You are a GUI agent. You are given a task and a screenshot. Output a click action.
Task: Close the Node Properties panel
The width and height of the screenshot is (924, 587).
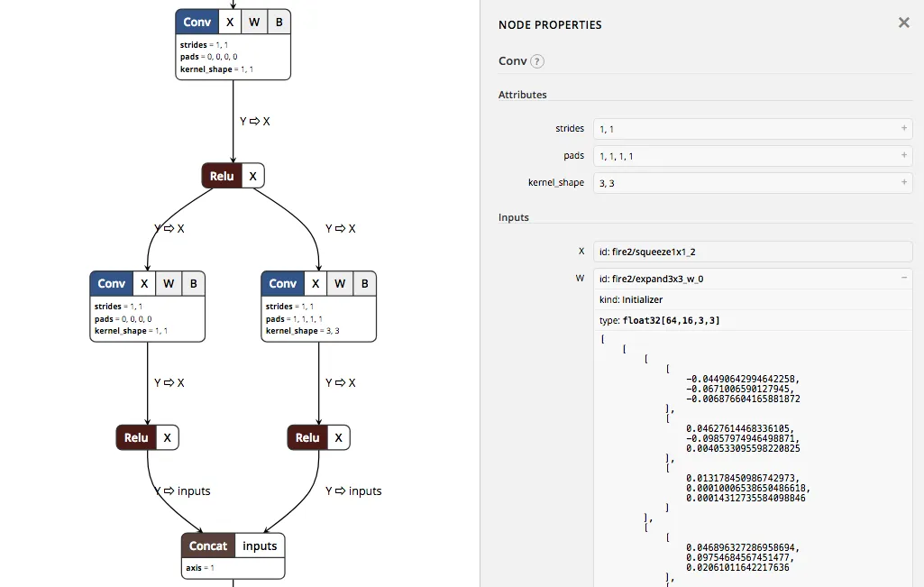[904, 23]
